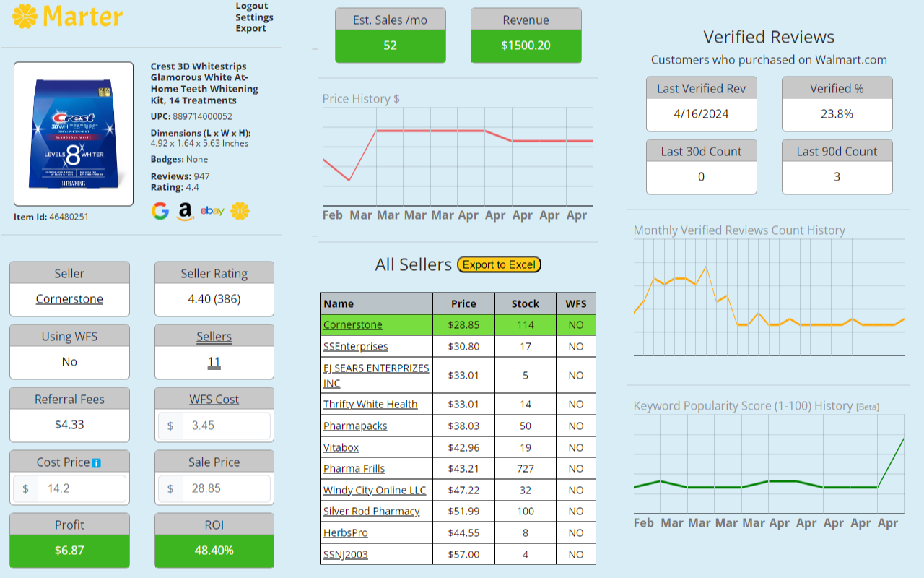The image size is (924, 578).
Task: Click the Last 90d Count value 3
Action: [x=837, y=177]
